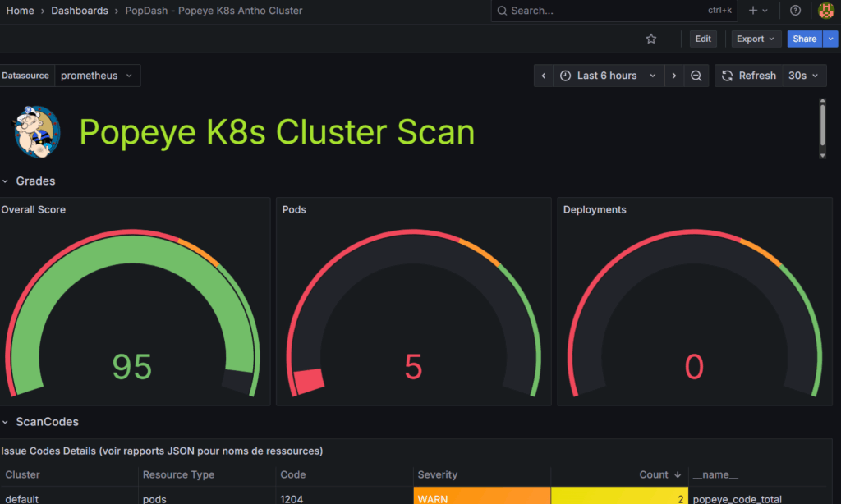The width and height of the screenshot is (841, 504).
Task: Open the prometheus datasource dropdown
Action: pos(98,76)
